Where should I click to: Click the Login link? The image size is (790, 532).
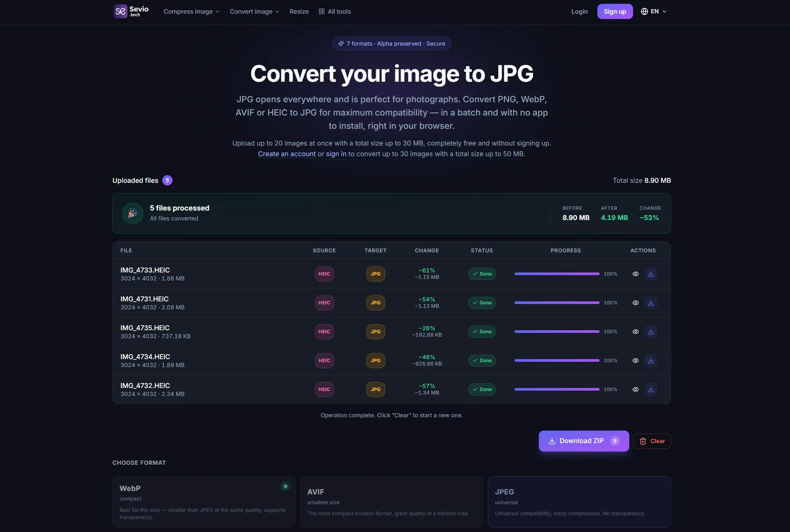coord(579,11)
